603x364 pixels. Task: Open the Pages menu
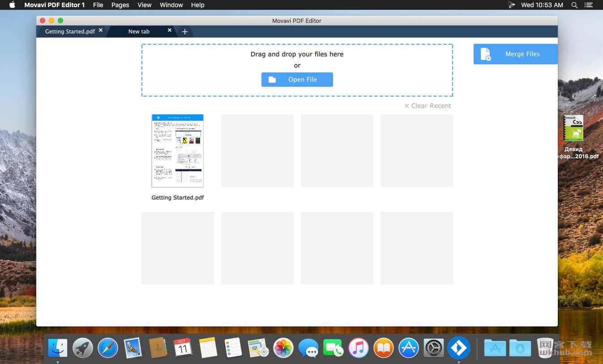[x=120, y=5]
